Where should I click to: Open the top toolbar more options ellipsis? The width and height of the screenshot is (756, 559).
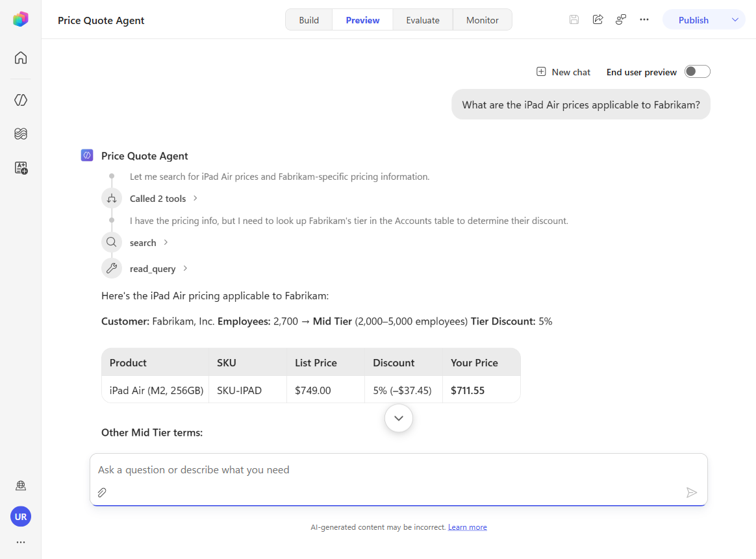tap(644, 19)
